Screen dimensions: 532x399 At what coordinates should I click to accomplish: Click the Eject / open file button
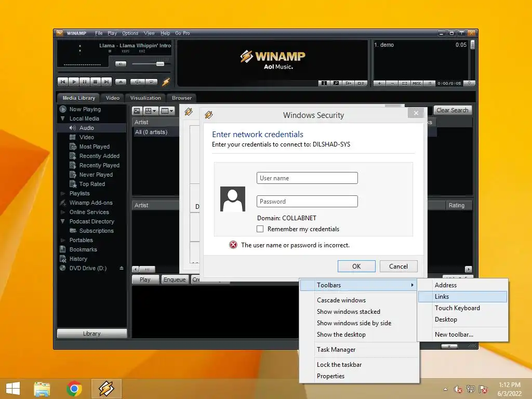pyautogui.click(x=121, y=82)
